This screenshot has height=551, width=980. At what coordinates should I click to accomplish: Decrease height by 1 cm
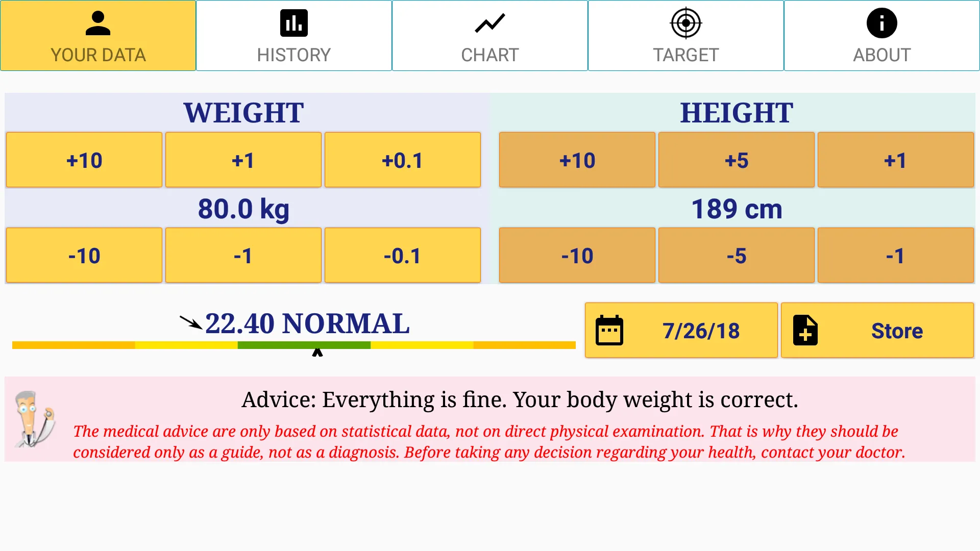click(896, 255)
